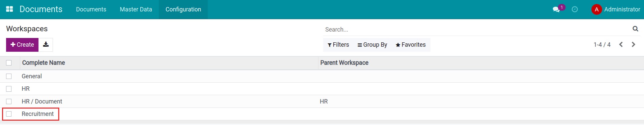Click into the Search field
The image size is (644, 125).
tap(477, 30)
